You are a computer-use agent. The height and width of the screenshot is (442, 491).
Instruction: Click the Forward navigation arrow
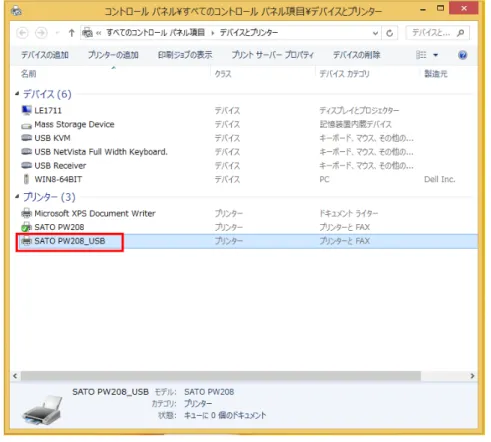41,33
